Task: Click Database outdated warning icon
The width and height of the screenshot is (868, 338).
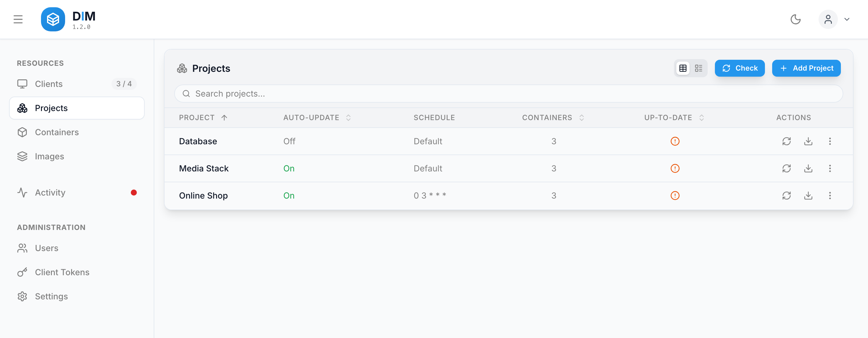Action: (x=675, y=141)
